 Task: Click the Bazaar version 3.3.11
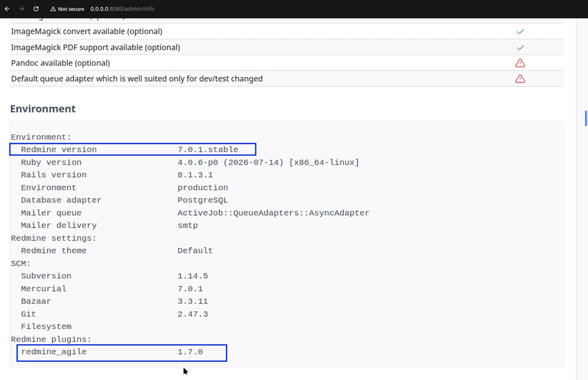click(193, 301)
